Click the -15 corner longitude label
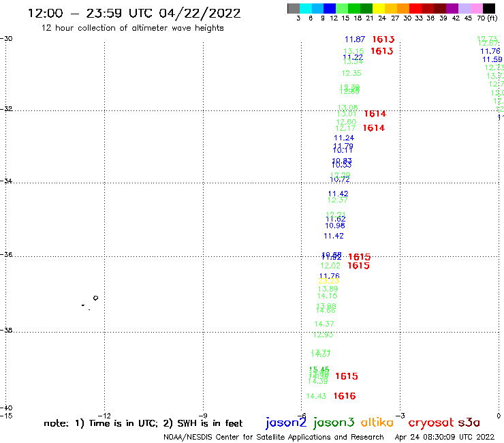 tap(6, 416)
